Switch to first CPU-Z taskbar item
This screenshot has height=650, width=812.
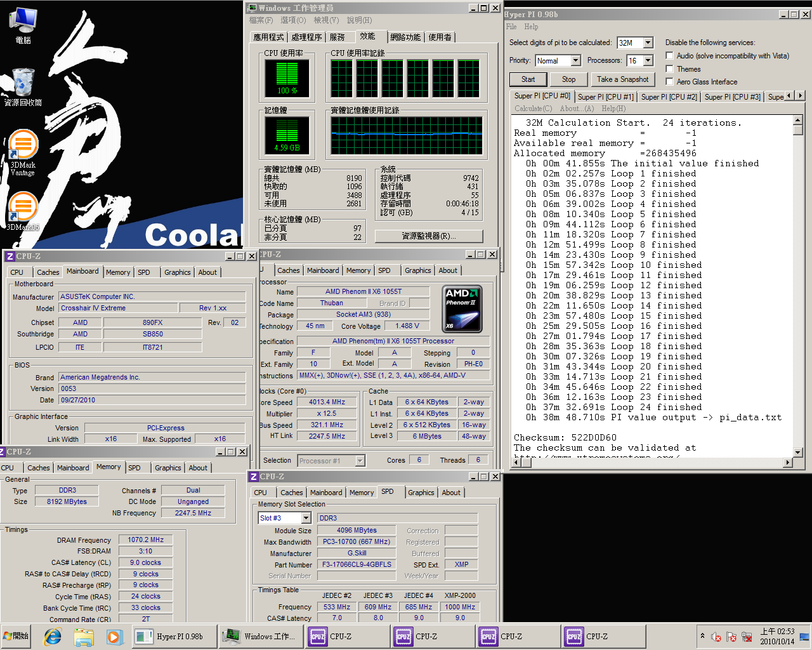click(346, 636)
